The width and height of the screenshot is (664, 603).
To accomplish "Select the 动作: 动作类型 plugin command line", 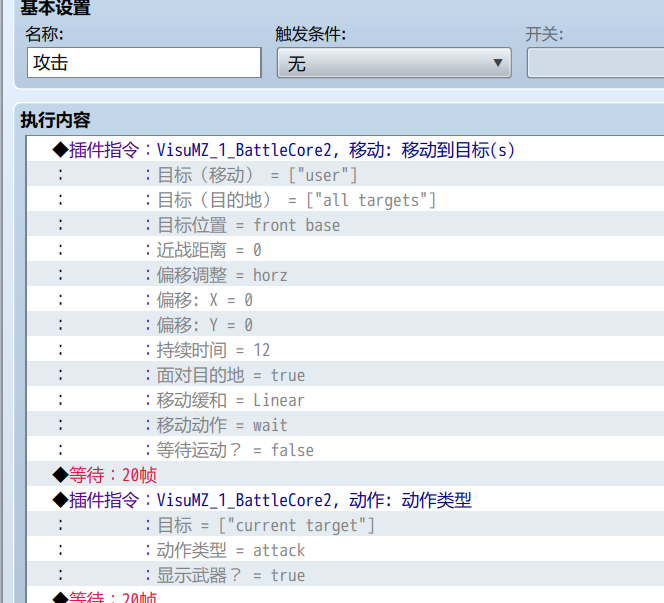I will pyautogui.click(x=345, y=500).
